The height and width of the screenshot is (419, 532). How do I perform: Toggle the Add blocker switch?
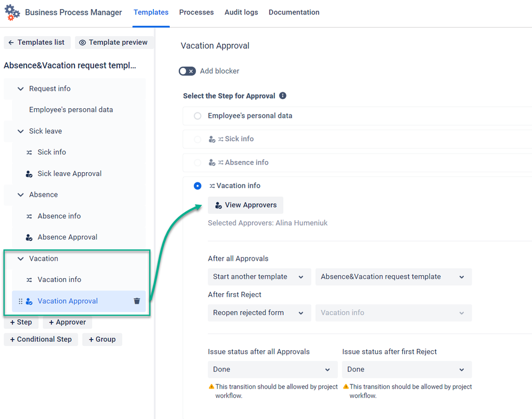pyautogui.click(x=187, y=71)
